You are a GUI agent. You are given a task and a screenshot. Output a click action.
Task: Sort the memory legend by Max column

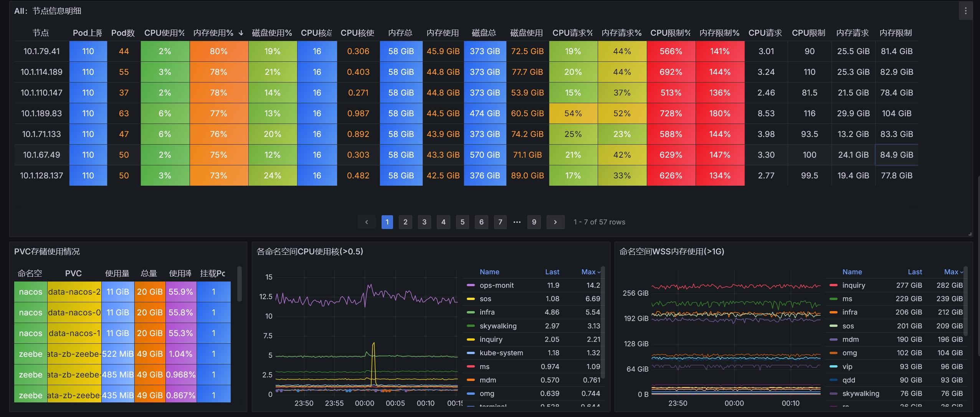coord(951,272)
